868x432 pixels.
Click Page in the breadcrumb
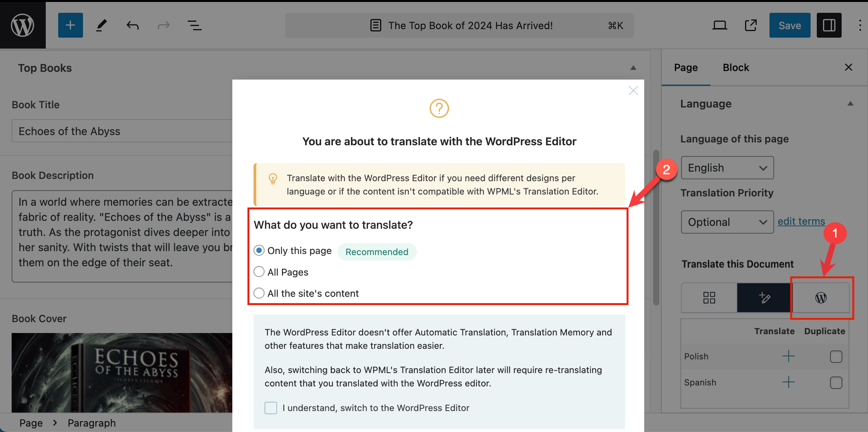click(x=31, y=423)
